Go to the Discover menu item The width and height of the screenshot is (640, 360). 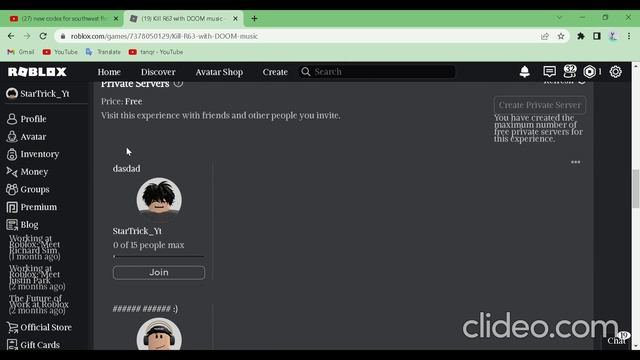pyautogui.click(x=158, y=72)
